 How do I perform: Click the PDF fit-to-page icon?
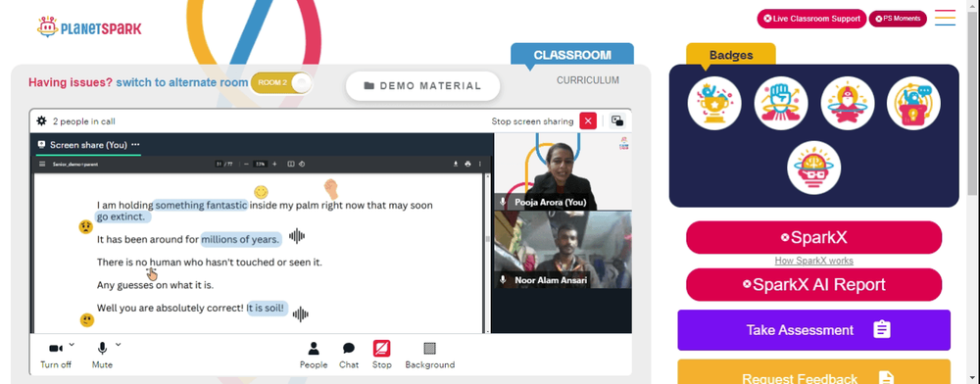tap(291, 165)
